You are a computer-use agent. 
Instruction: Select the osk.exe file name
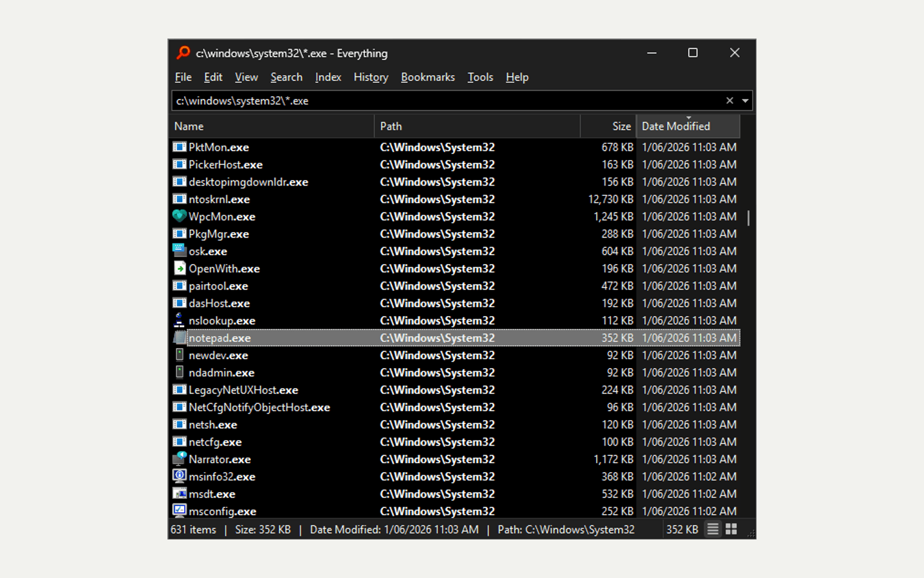coord(208,251)
